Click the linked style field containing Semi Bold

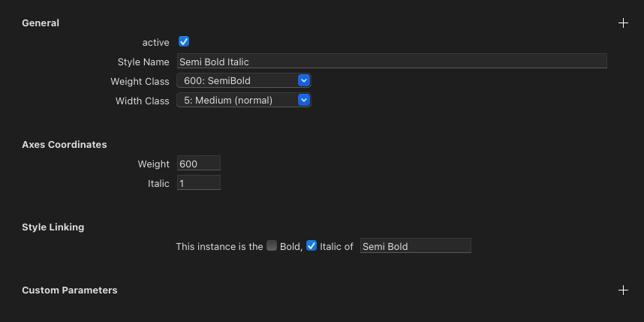[x=415, y=246]
